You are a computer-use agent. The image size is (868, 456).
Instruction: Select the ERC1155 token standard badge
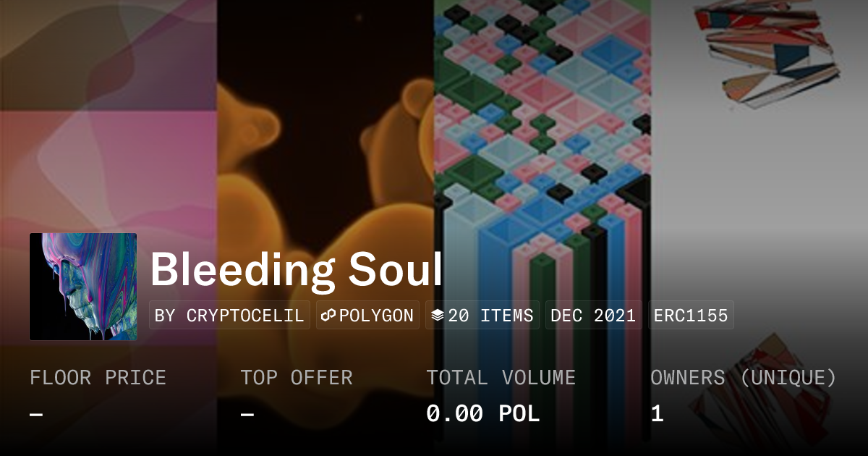click(691, 316)
